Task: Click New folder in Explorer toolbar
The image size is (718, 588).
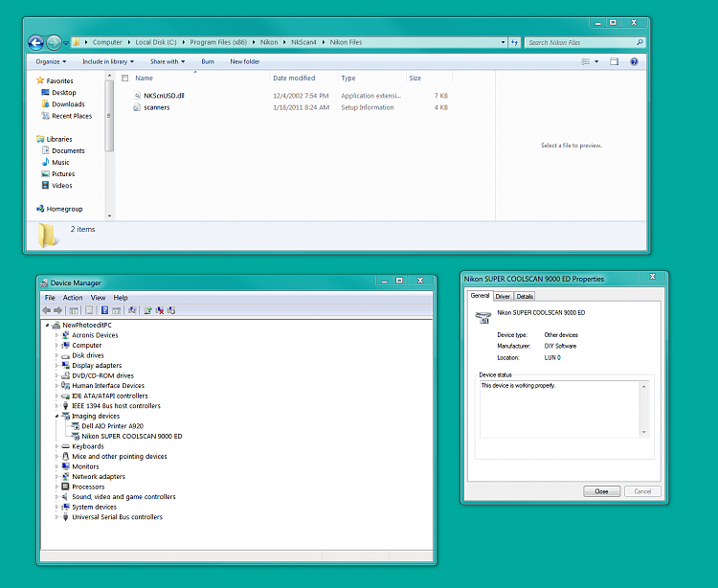Action: tap(245, 61)
